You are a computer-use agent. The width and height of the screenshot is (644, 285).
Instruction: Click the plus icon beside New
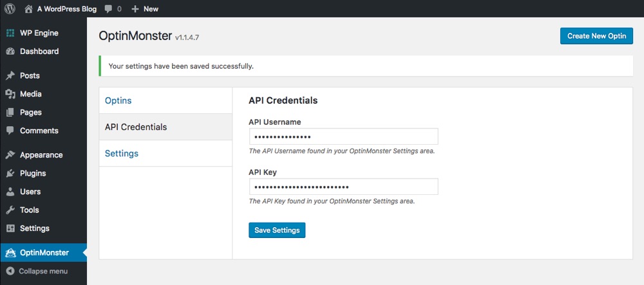pos(135,8)
